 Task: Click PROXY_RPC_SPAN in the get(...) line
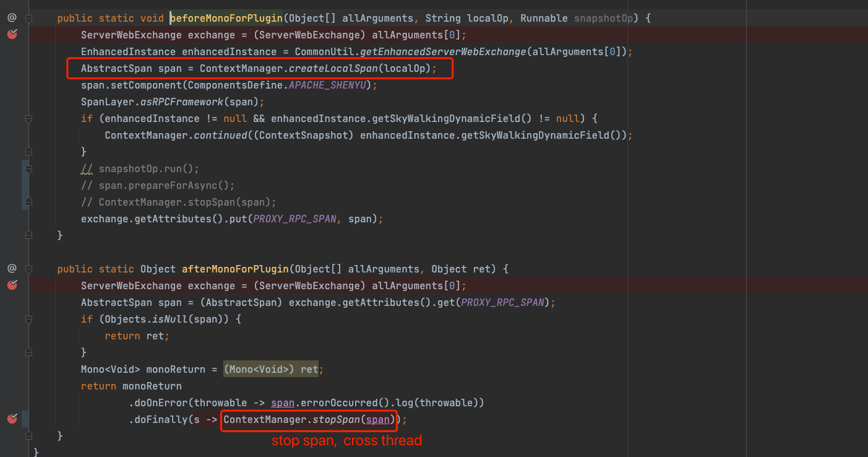click(502, 302)
